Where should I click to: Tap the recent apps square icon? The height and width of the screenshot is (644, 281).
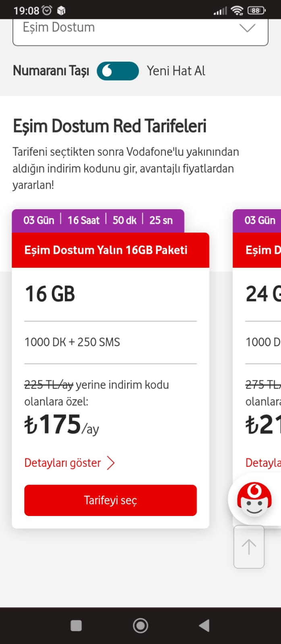[76, 625]
